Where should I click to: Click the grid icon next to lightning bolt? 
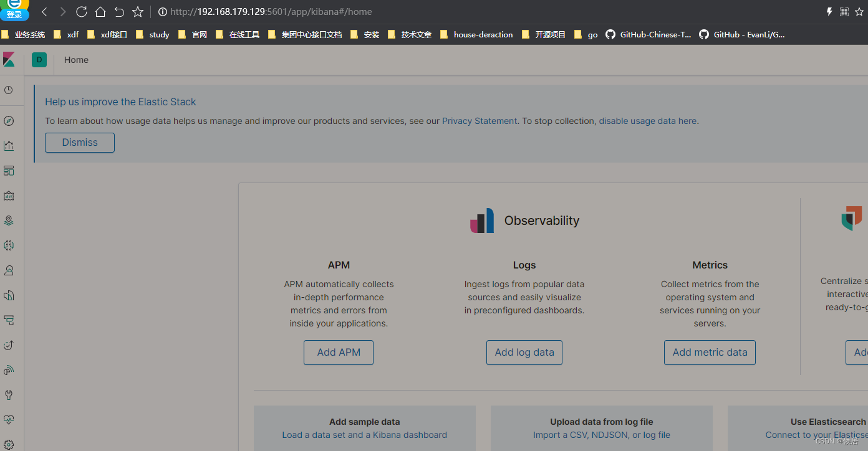point(844,12)
